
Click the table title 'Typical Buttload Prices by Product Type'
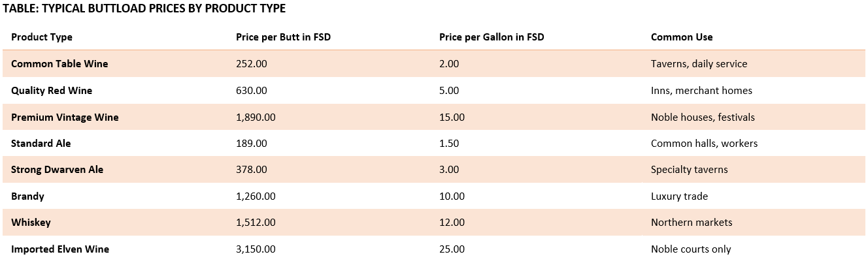144,8
